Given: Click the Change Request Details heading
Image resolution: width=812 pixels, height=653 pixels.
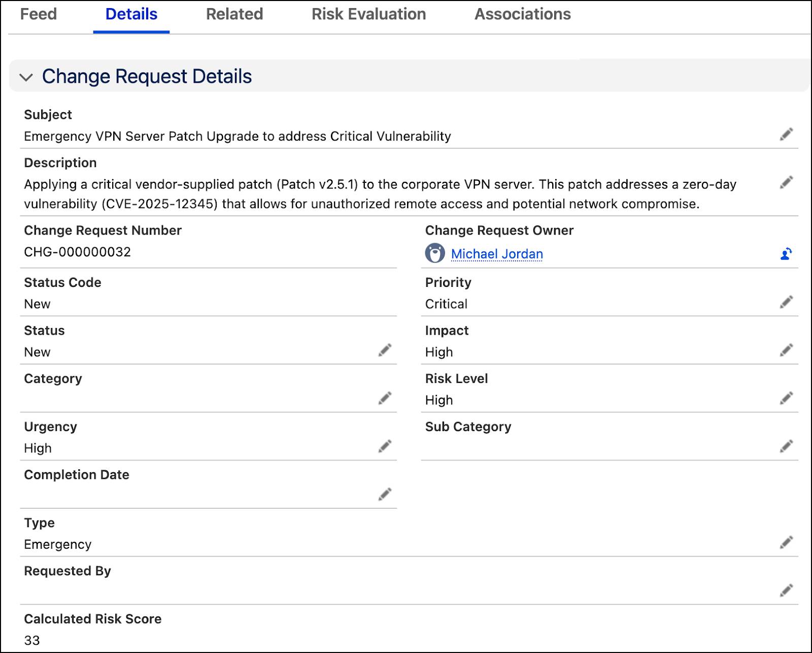Looking at the screenshot, I should click(x=147, y=77).
